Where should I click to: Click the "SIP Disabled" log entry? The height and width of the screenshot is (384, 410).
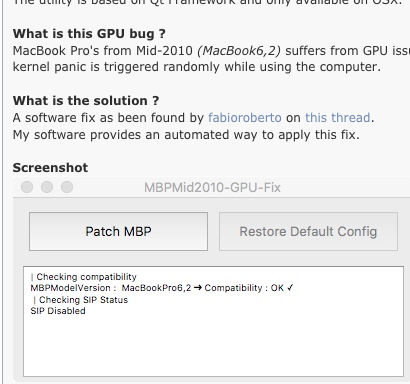click(58, 311)
